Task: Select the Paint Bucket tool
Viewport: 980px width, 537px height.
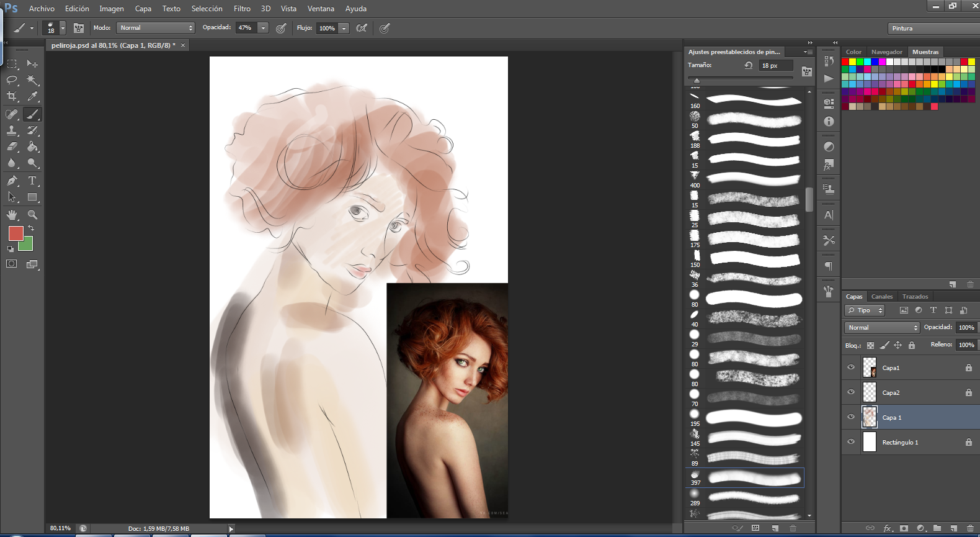Action: (32, 147)
